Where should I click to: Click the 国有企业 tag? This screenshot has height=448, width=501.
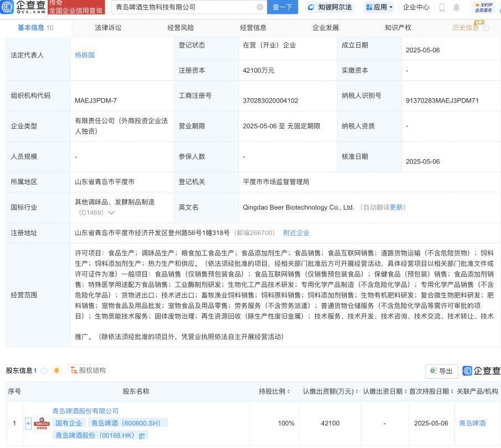69,423
